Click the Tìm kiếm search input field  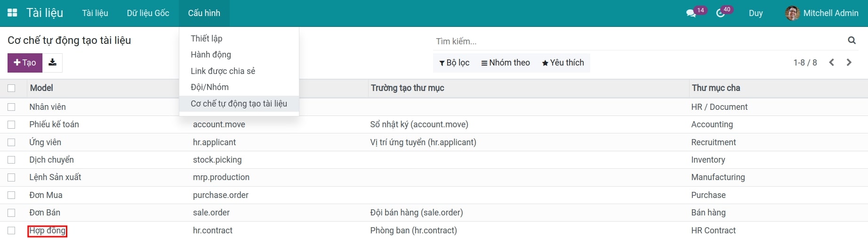pos(635,41)
